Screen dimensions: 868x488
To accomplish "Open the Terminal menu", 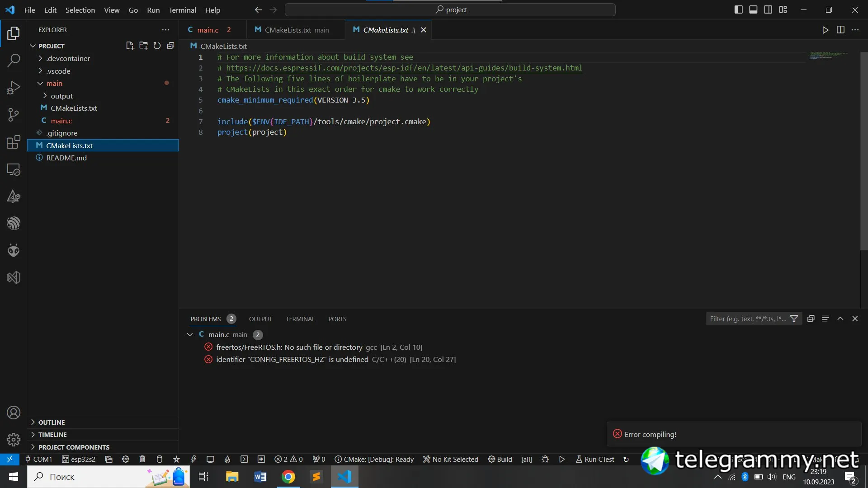I will click(182, 9).
